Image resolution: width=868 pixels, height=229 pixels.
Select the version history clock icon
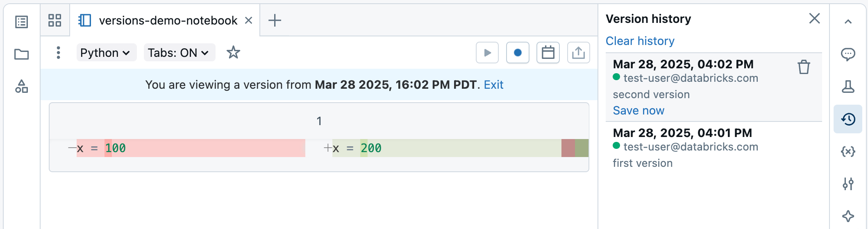(x=848, y=119)
